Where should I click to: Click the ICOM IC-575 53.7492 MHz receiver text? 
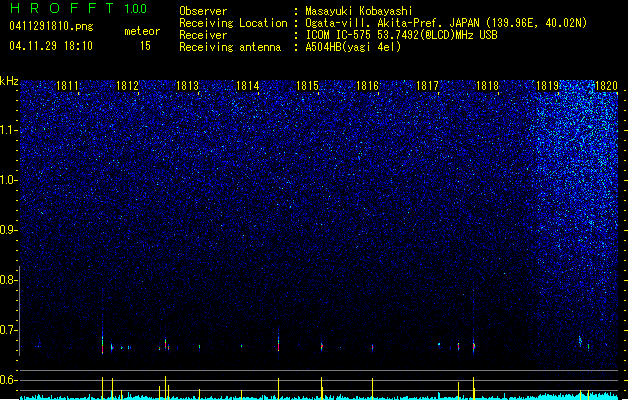pyautogui.click(x=401, y=35)
